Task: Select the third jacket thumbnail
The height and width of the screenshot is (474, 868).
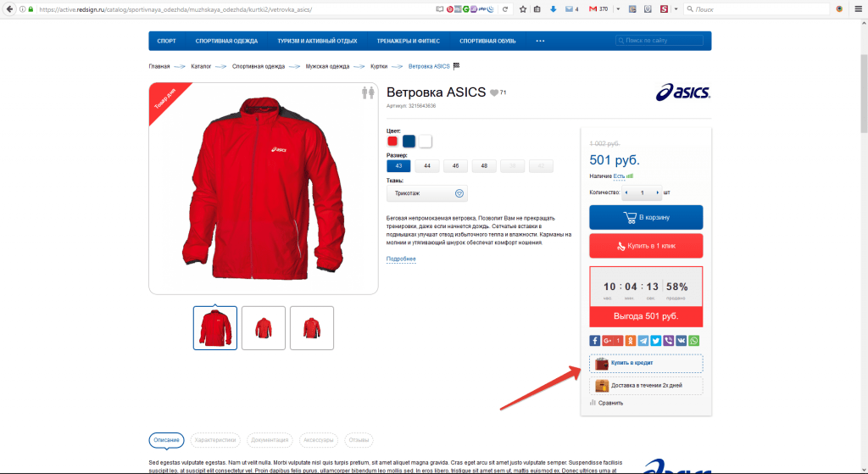Action: pos(312,328)
